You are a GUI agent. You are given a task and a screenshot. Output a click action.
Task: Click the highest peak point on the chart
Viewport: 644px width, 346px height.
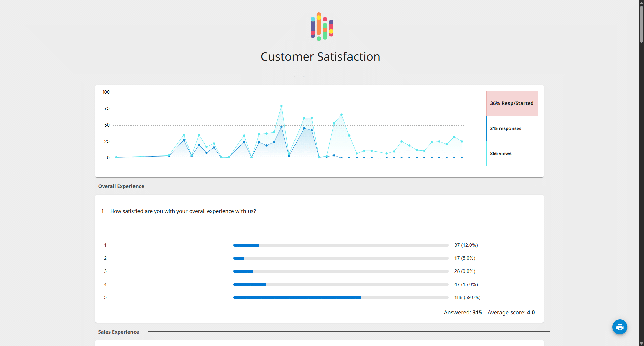pyautogui.click(x=281, y=106)
